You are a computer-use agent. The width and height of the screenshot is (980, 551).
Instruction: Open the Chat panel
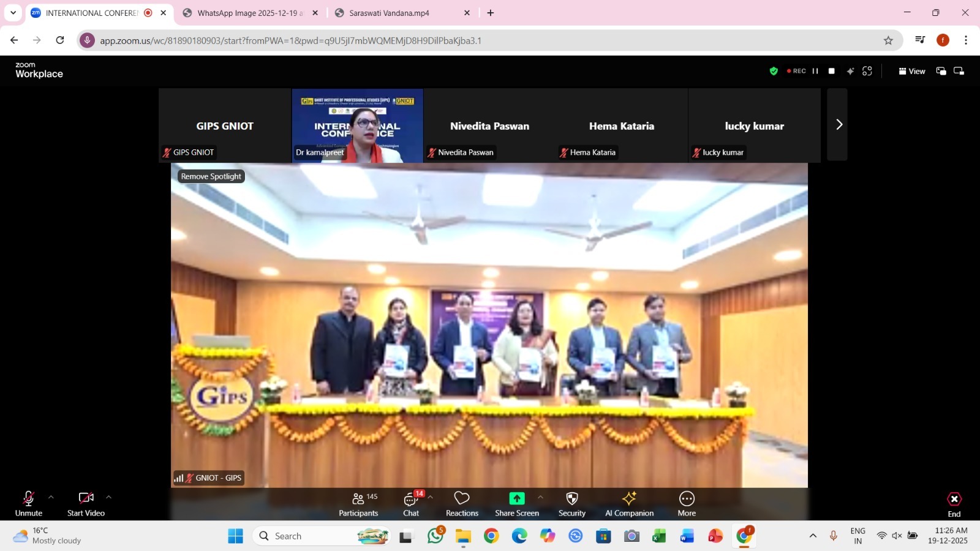coord(411,504)
